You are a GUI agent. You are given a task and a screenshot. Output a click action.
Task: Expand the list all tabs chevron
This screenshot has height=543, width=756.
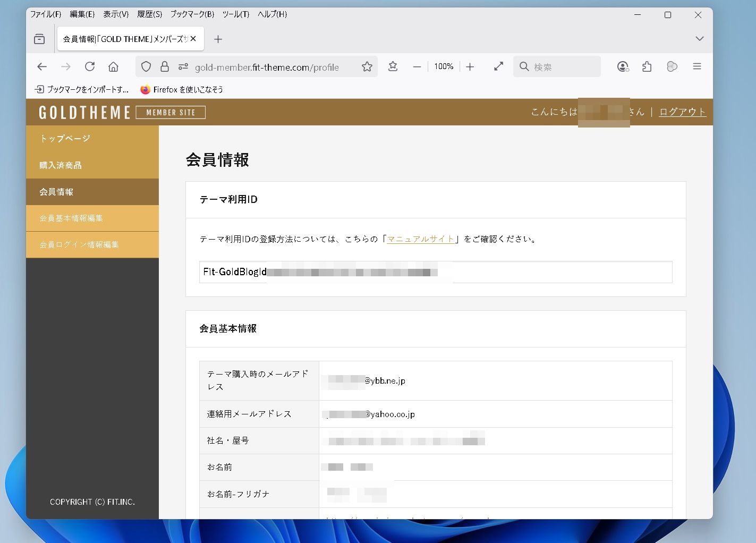699,39
